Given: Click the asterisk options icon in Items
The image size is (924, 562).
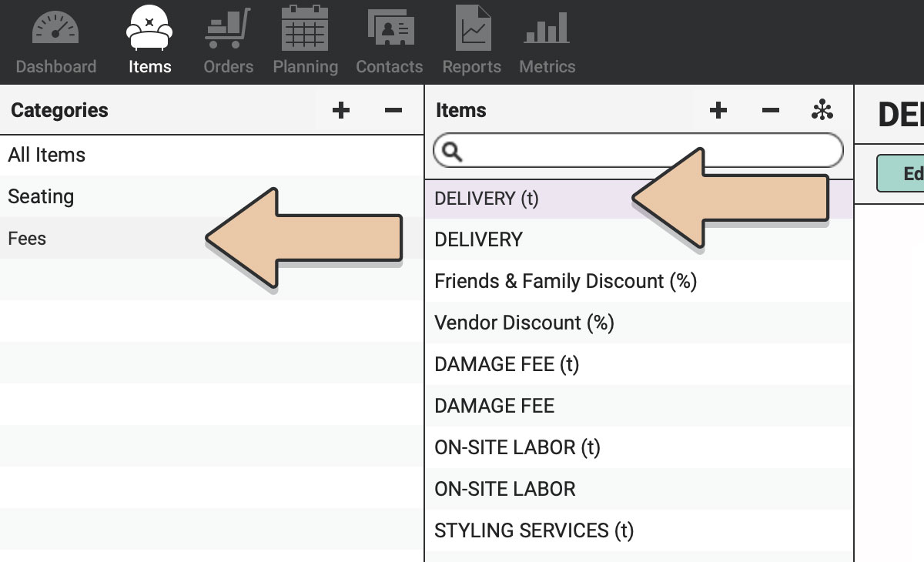Looking at the screenshot, I should pyautogui.click(x=822, y=111).
